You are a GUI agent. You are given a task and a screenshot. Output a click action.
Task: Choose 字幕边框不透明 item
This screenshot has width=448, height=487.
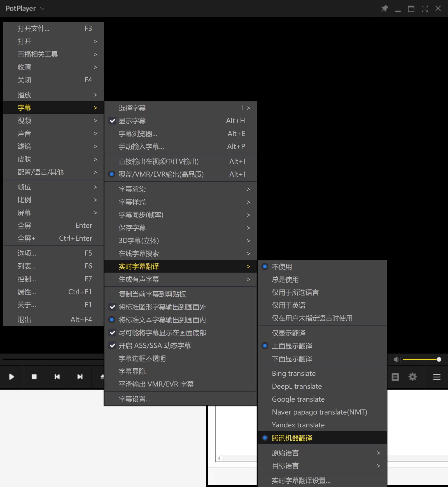coord(181,359)
